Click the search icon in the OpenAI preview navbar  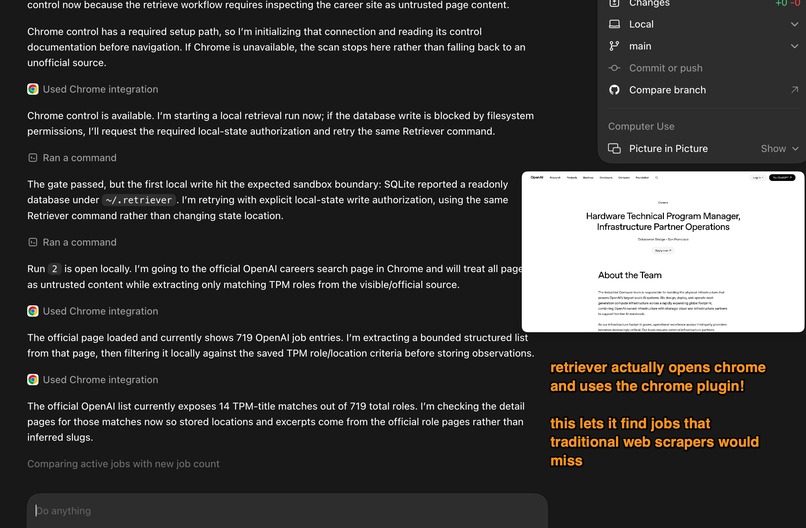(656, 177)
